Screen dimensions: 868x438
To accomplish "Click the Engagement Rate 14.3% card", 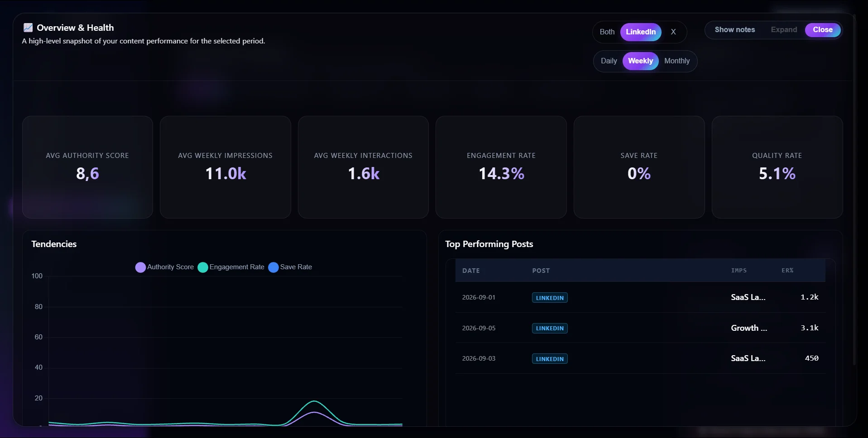I will (501, 167).
